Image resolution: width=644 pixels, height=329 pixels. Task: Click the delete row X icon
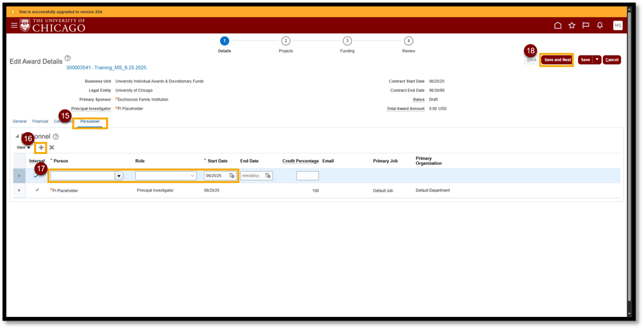[52, 148]
